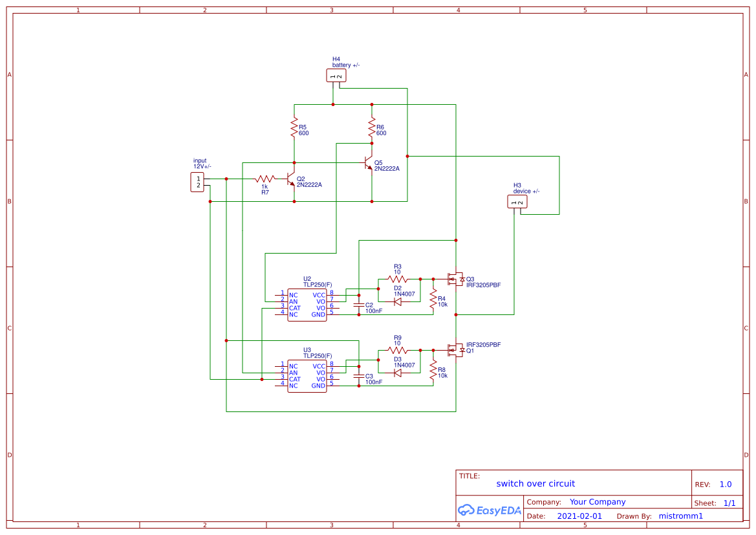This screenshot has height=535, width=756.
Task: Click the Q1 IRF3205PBF MOSFET symbol
Action: [x=455, y=349]
